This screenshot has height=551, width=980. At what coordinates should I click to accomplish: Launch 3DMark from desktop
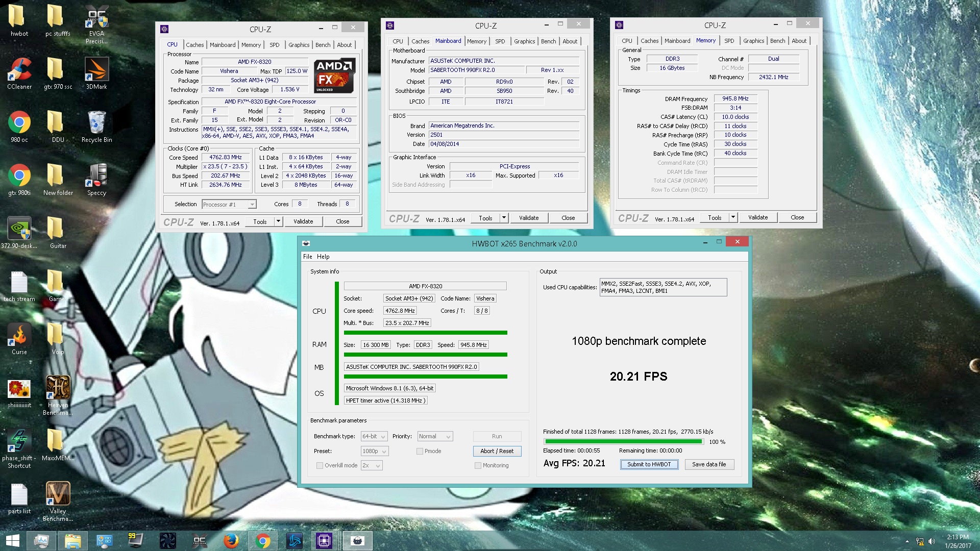pos(96,74)
